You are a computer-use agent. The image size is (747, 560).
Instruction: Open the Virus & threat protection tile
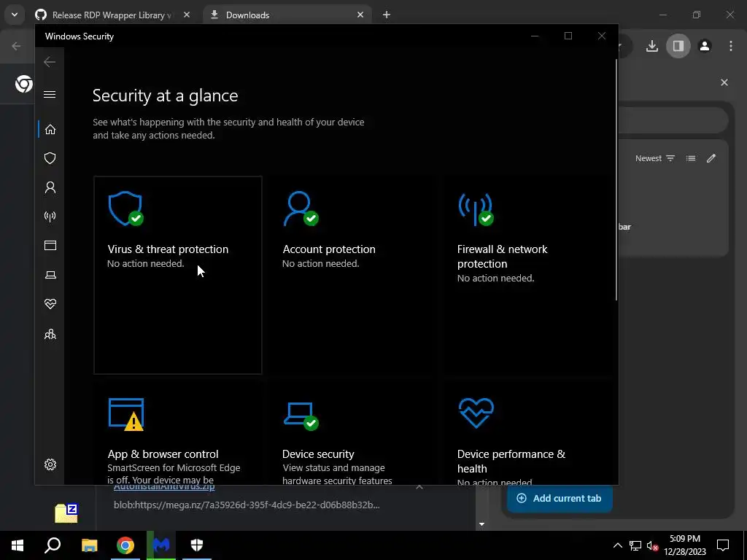178,275
